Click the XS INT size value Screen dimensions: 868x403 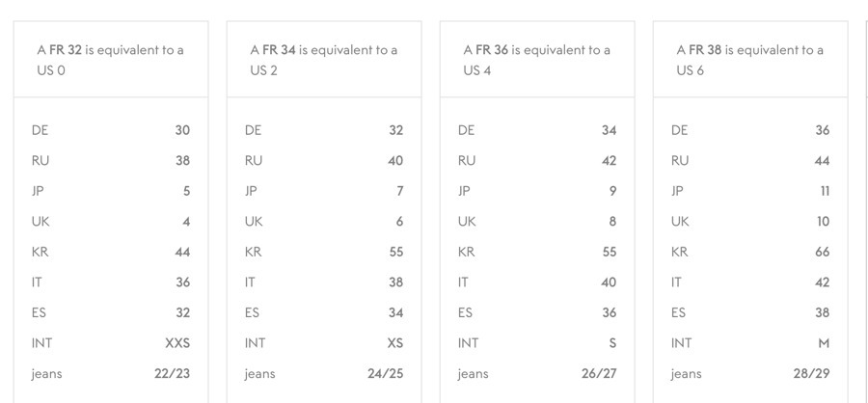pos(394,343)
